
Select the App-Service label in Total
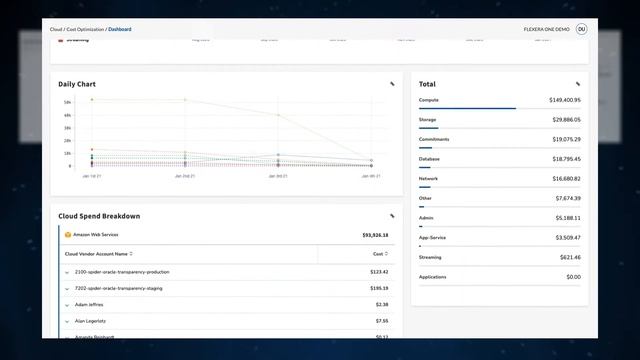(432, 238)
